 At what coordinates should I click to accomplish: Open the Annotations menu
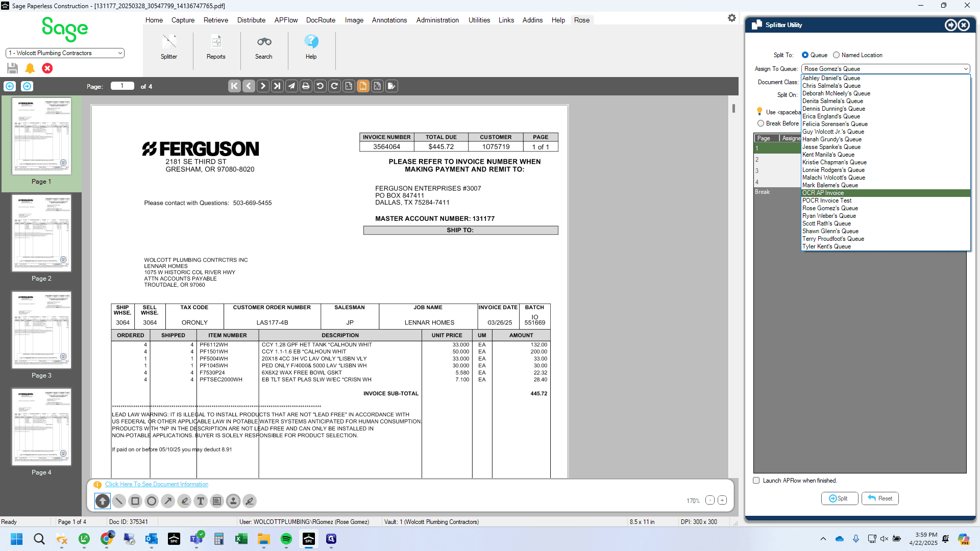point(389,20)
